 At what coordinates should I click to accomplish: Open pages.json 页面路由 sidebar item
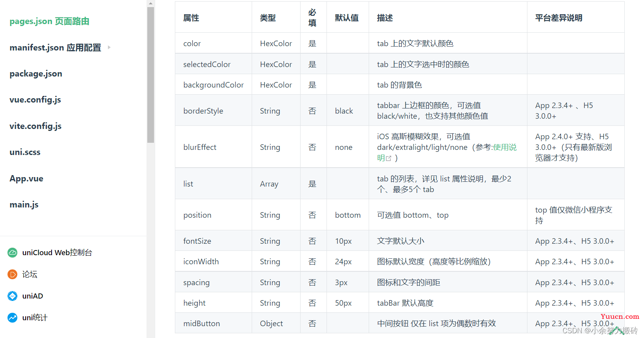[x=49, y=21]
